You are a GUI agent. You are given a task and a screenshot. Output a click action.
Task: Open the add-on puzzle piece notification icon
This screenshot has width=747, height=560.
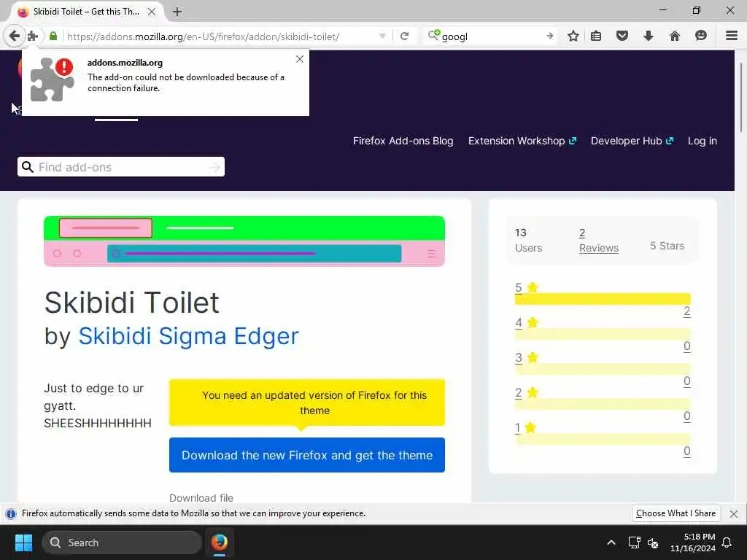[x=32, y=36]
